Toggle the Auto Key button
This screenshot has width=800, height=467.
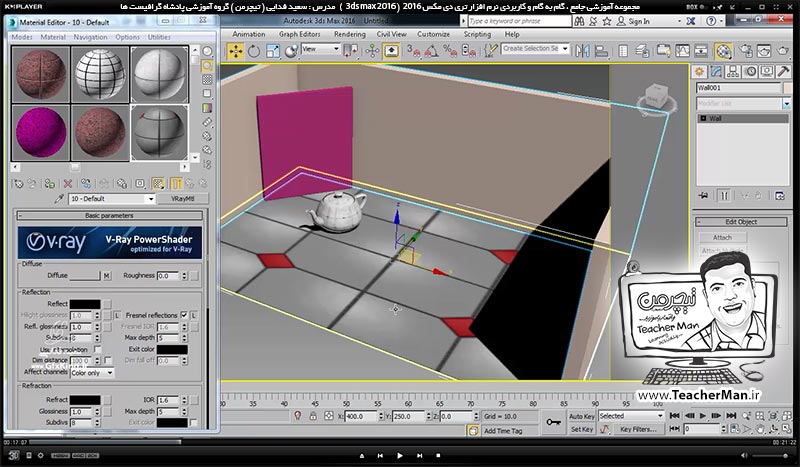581,416
